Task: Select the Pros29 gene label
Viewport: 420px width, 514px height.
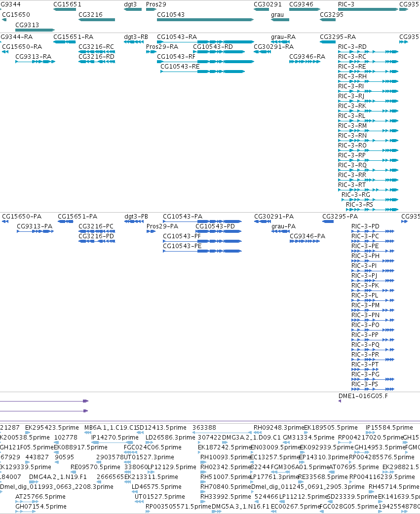Action: (156, 4)
